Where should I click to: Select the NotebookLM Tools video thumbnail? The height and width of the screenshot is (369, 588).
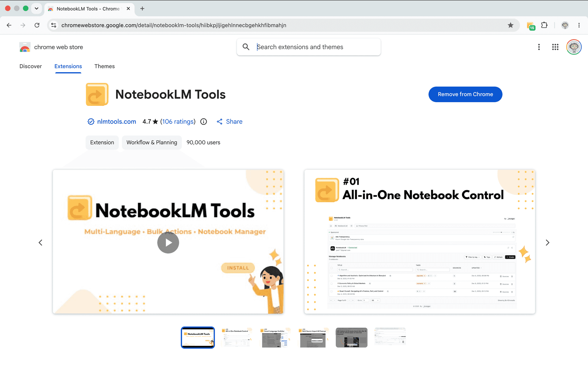pyautogui.click(x=198, y=337)
